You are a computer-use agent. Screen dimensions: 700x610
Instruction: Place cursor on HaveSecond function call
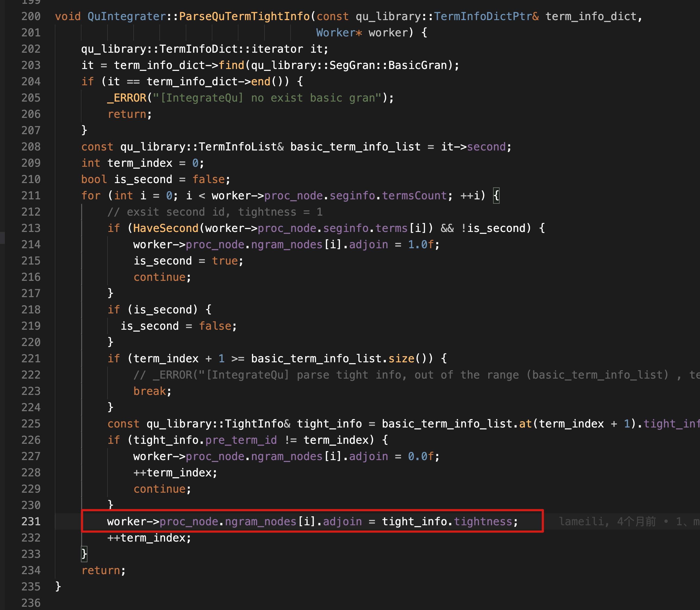click(166, 228)
